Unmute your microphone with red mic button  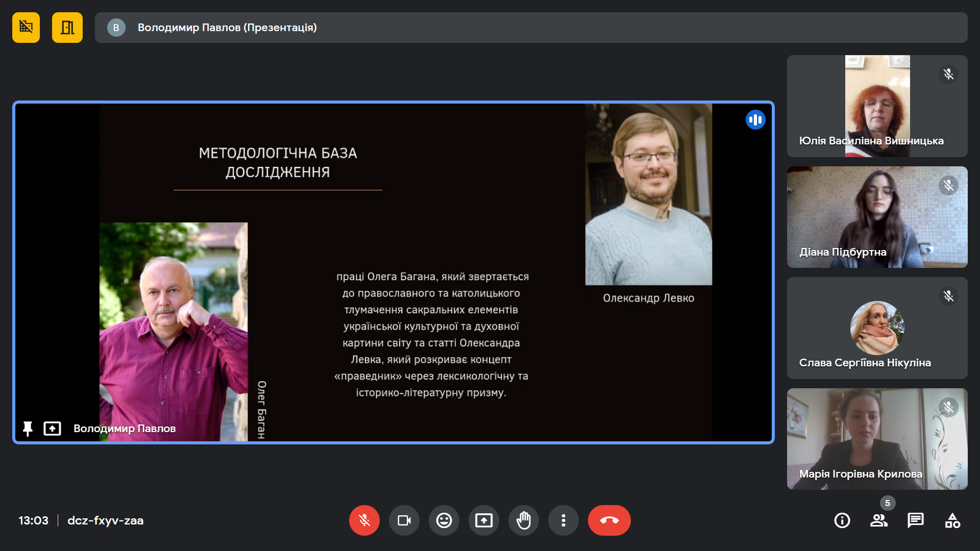click(364, 520)
